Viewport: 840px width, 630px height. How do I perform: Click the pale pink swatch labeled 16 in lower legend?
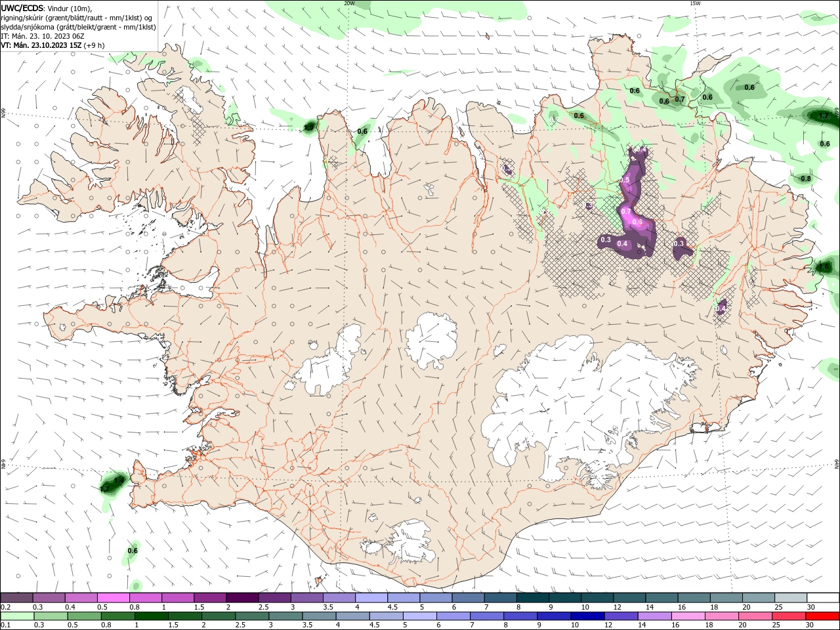tap(687, 616)
